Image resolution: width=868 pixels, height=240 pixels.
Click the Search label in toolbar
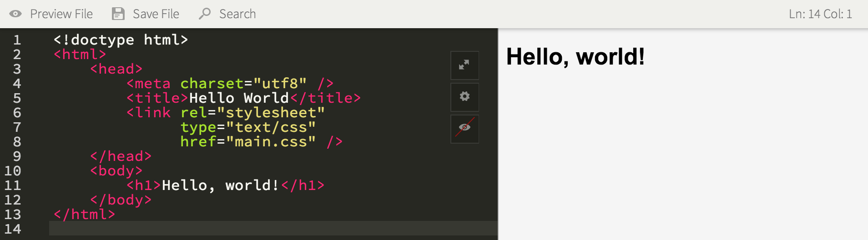[237, 14]
